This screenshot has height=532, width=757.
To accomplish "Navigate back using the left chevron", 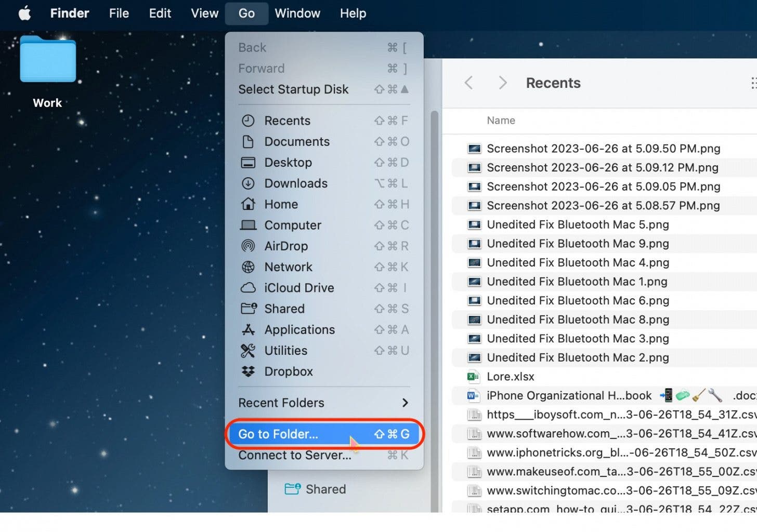I will [x=468, y=83].
